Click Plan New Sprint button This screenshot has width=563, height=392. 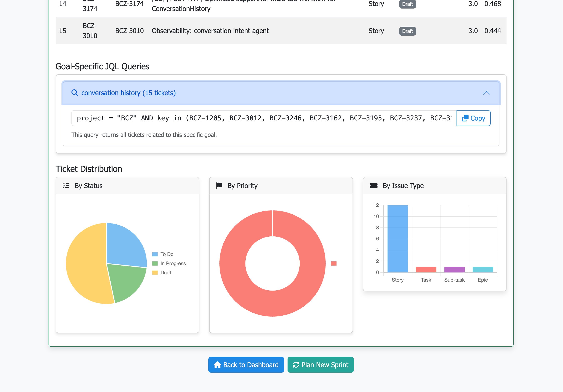(320, 365)
